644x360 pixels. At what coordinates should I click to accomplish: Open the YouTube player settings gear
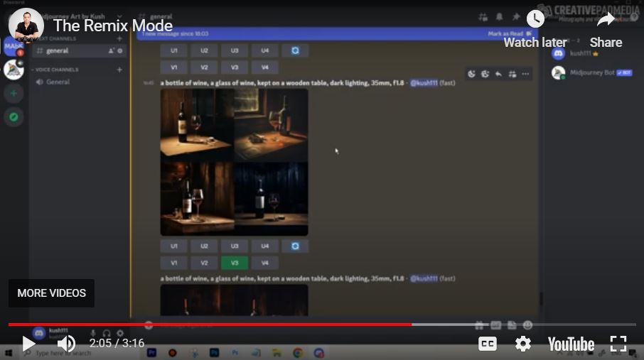click(x=523, y=343)
